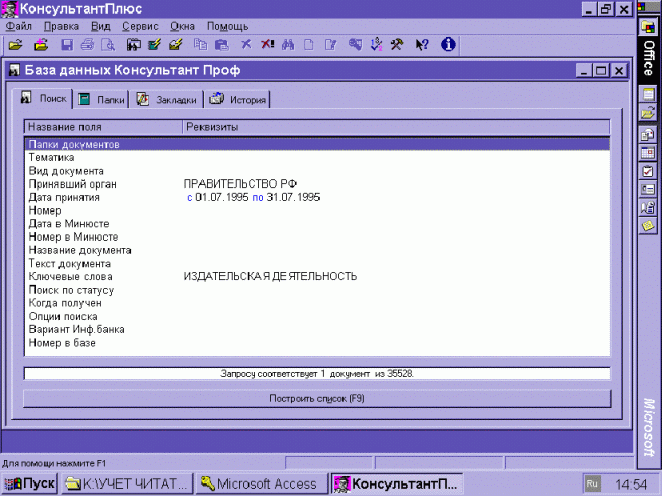The image size is (662, 496).
Task: Click the blank page toolbar icon
Action: (x=309, y=44)
